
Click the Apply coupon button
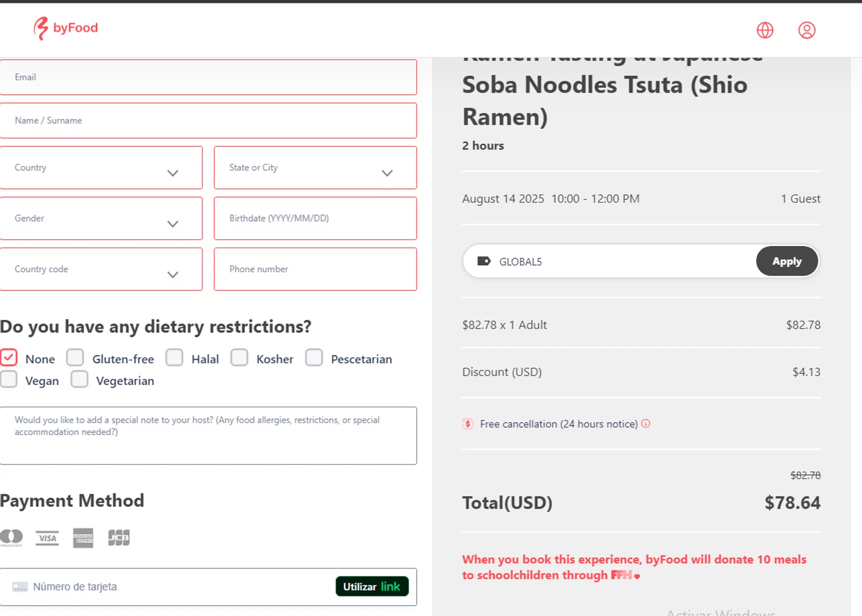[x=787, y=261]
